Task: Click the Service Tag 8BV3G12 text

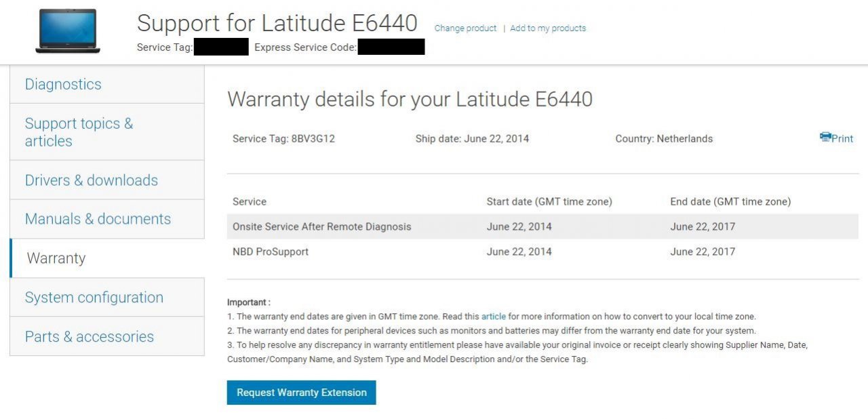Action: click(x=283, y=139)
